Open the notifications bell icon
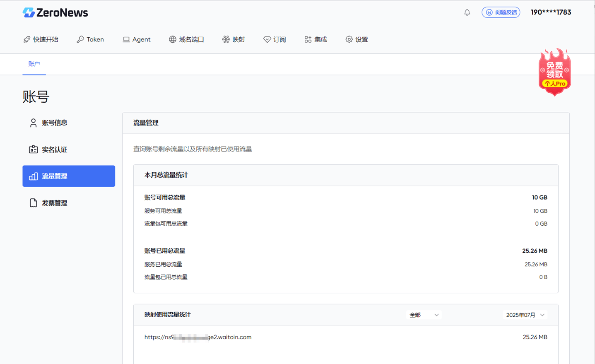595x364 pixels. [467, 12]
